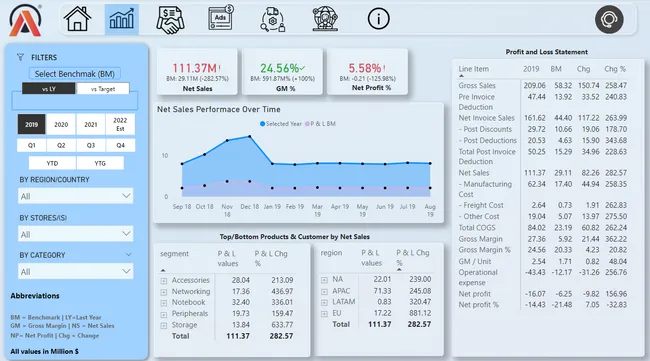Expand the Networking segment row
650x361 pixels.
164,292
